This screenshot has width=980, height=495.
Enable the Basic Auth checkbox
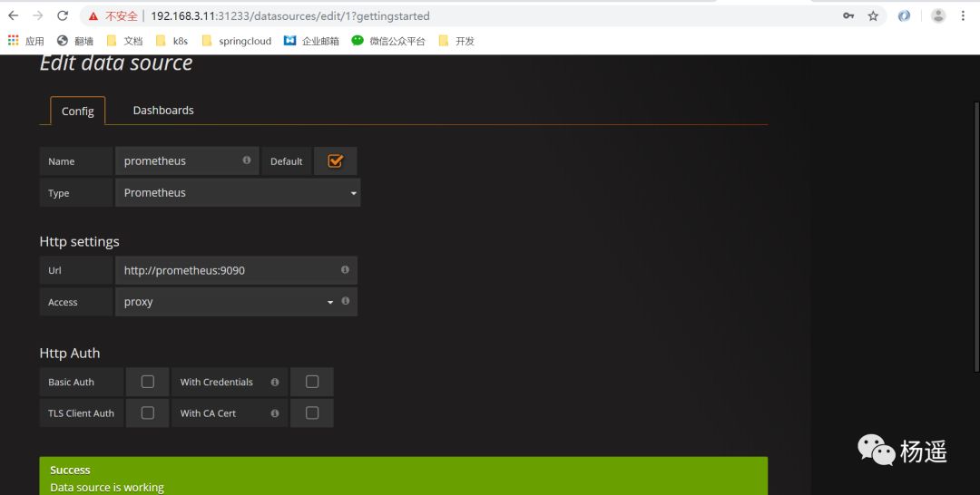pyautogui.click(x=148, y=382)
